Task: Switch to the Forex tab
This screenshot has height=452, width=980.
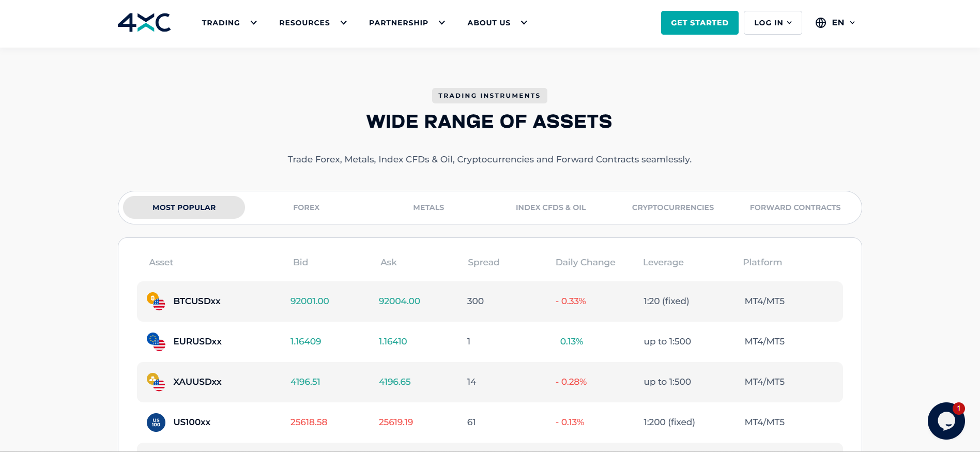Action: 306,207
